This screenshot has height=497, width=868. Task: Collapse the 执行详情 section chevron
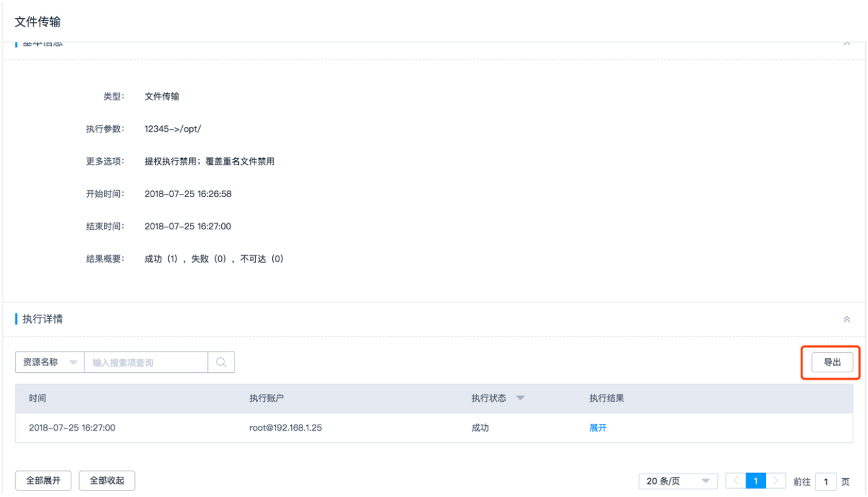[x=847, y=319]
